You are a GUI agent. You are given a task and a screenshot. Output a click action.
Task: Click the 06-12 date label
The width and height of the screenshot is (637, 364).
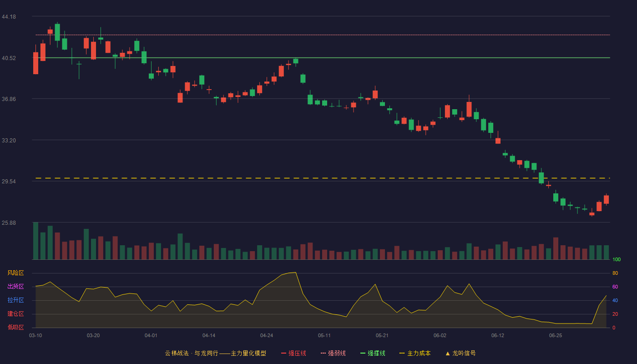pyautogui.click(x=498, y=335)
